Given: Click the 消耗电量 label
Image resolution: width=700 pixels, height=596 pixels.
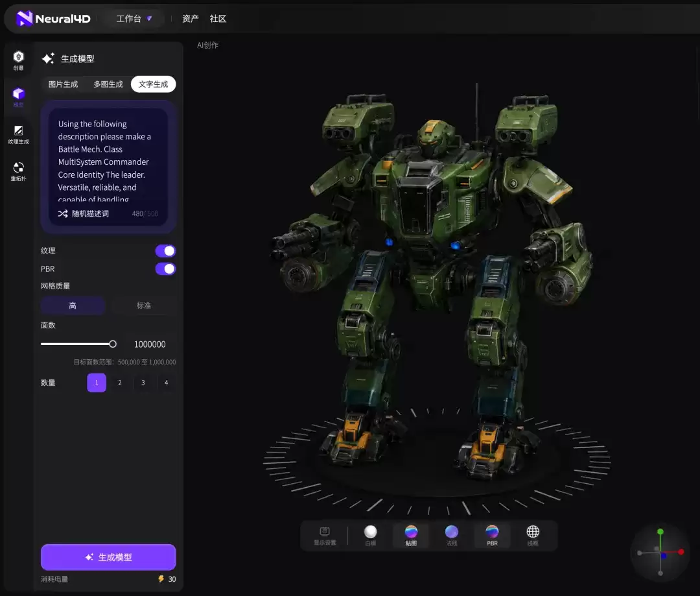Looking at the screenshot, I should (x=54, y=579).
